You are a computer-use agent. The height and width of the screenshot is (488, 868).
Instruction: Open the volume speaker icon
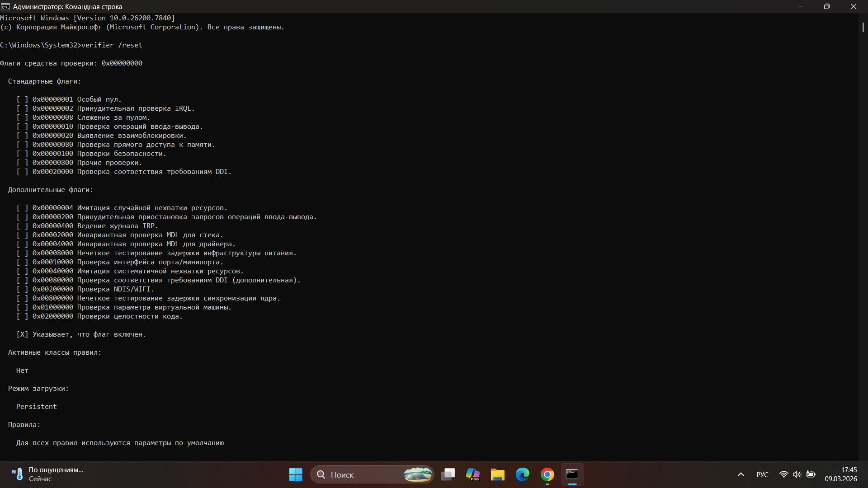797,474
